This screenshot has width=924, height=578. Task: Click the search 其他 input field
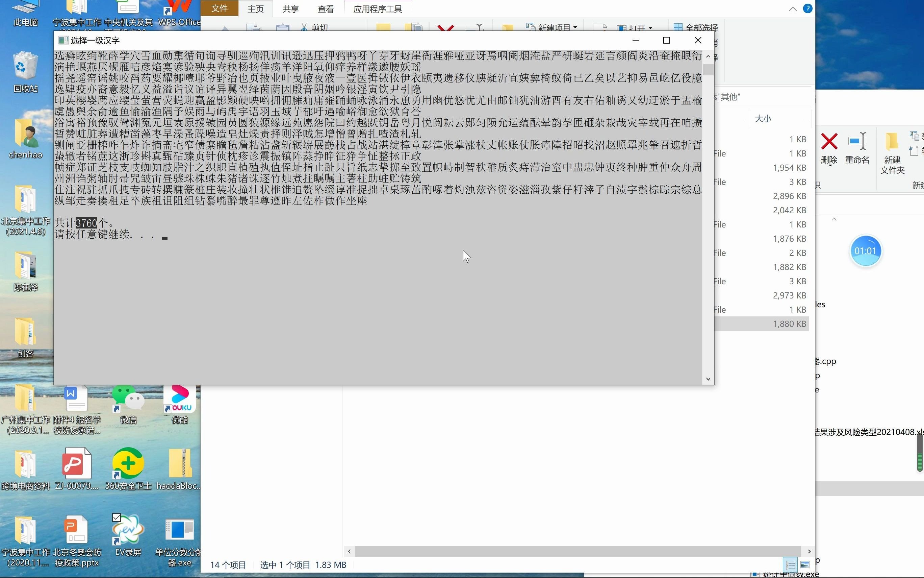pyautogui.click(x=762, y=97)
